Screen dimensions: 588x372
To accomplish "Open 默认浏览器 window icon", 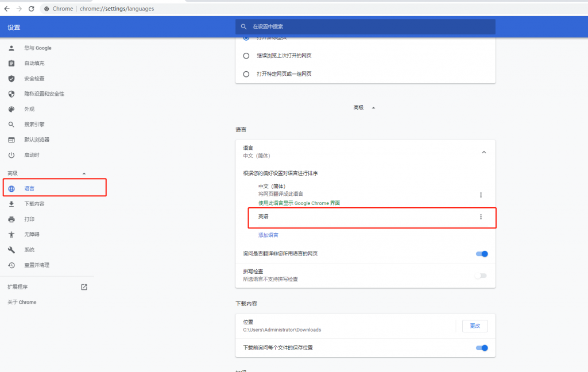I will pos(11,140).
